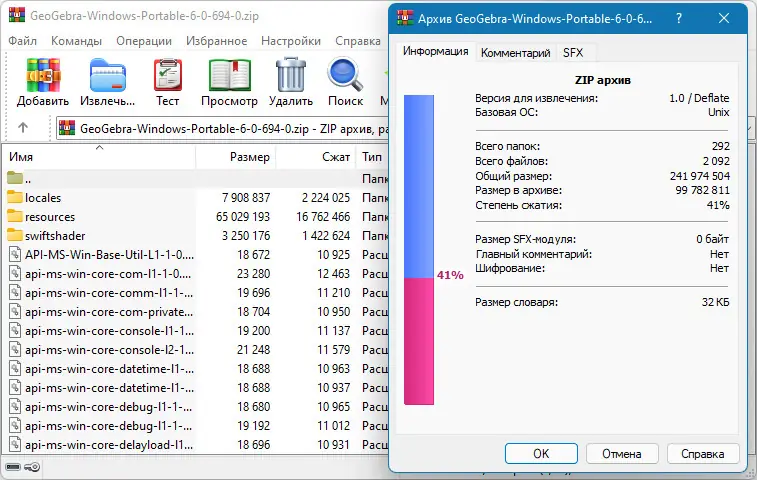
Task: Click the parent '..' folder icon
Action: pyautogui.click(x=15, y=178)
